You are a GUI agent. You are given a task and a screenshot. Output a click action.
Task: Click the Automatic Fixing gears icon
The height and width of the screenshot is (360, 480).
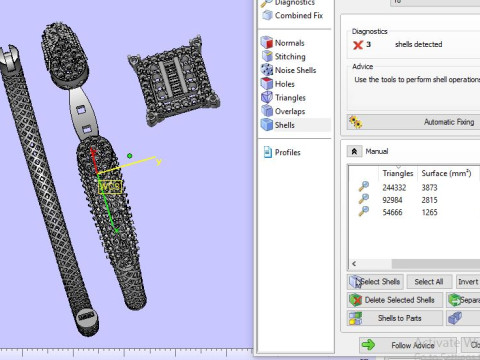point(355,122)
